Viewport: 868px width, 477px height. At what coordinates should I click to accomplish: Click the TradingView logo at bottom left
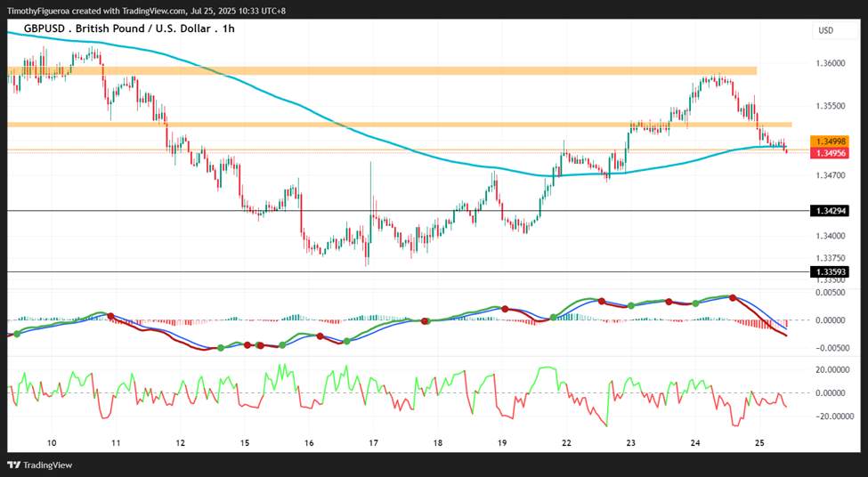click(40, 465)
